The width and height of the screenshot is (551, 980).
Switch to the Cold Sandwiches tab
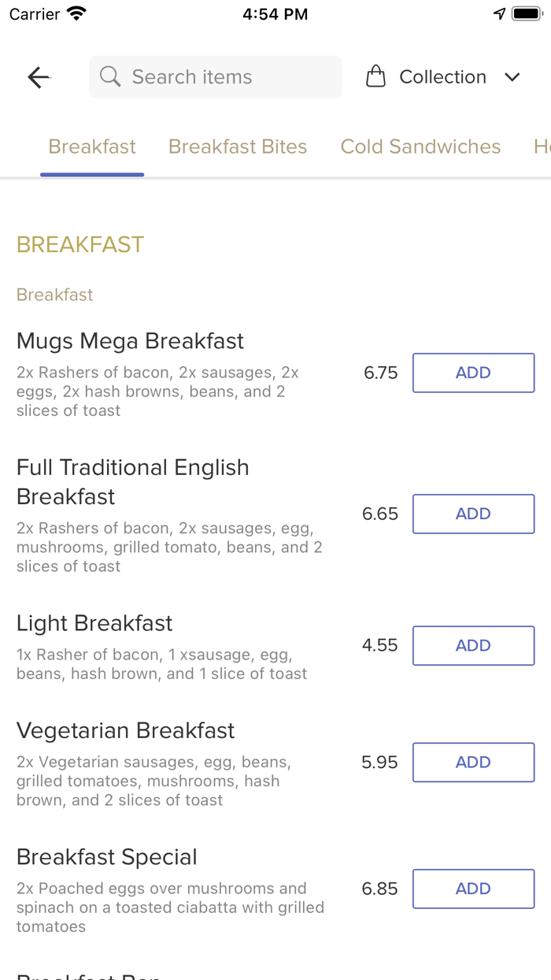pyautogui.click(x=420, y=147)
